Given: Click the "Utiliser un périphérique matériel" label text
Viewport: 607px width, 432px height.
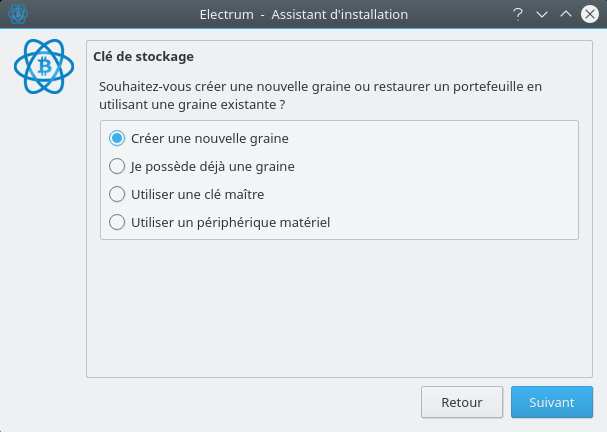Looking at the screenshot, I should (230, 222).
